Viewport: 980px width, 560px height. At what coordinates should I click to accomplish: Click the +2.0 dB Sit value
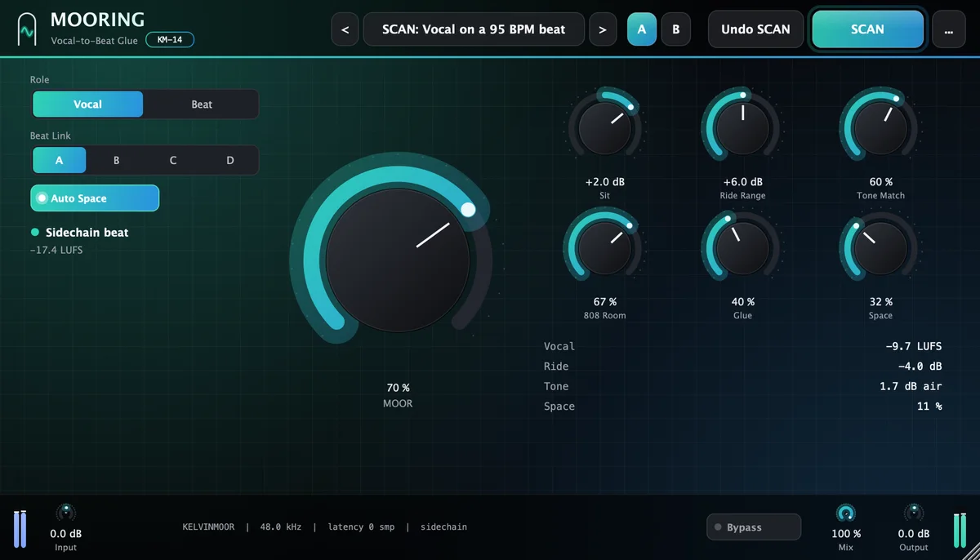click(x=605, y=182)
